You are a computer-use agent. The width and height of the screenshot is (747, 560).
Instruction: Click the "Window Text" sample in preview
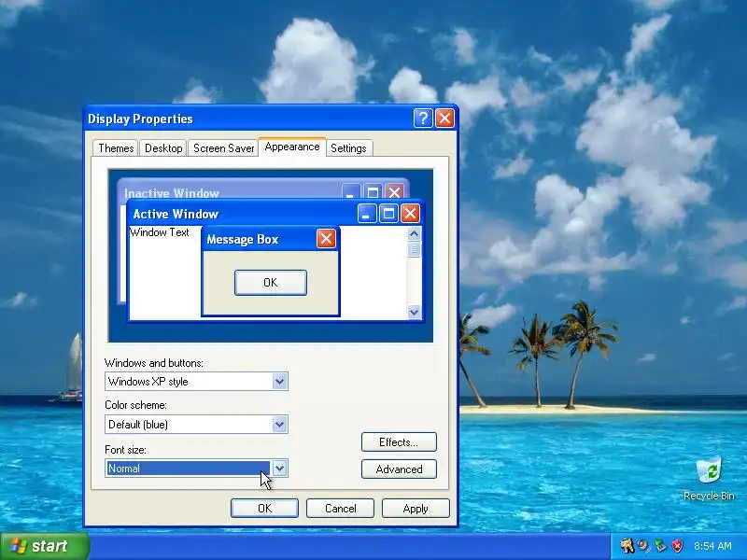pyautogui.click(x=160, y=232)
